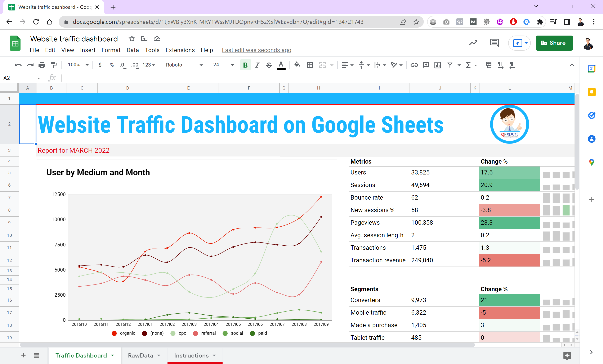Insert a comment
Screen dimensions: 603x364
coord(426,65)
